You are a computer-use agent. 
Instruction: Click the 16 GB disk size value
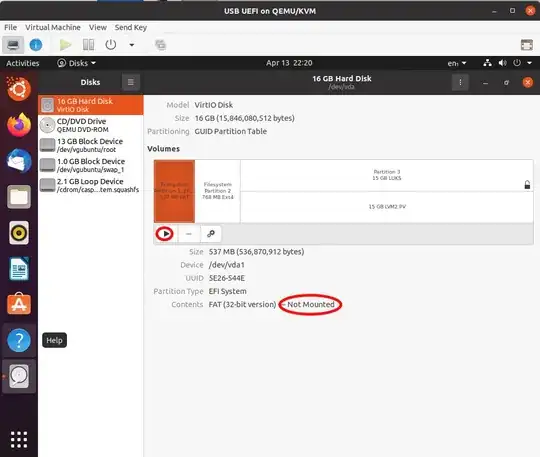point(245,118)
